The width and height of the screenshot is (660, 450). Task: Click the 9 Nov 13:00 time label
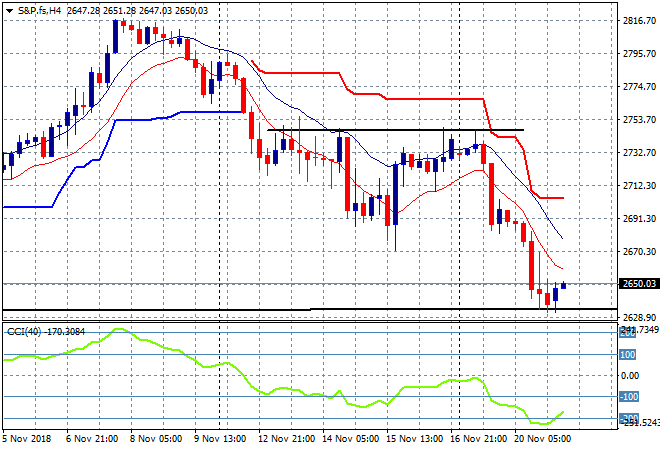(x=220, y=439)
